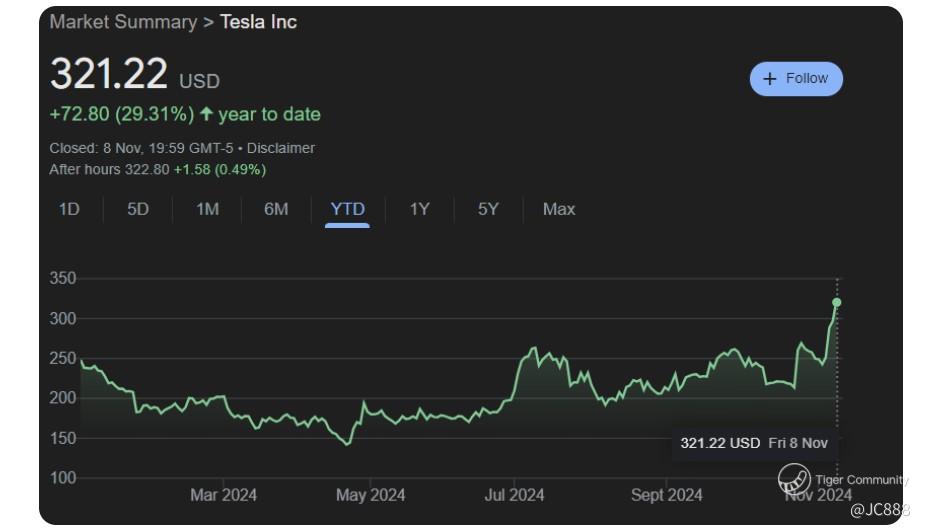Choose the 1M range tab
Viewport: 928px width, 531px height.
[x=207, y=209]
